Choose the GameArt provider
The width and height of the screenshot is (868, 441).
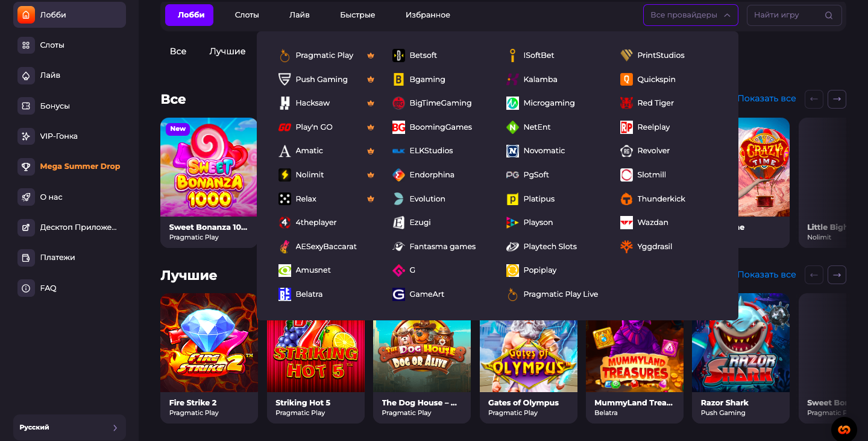(418, 294)
